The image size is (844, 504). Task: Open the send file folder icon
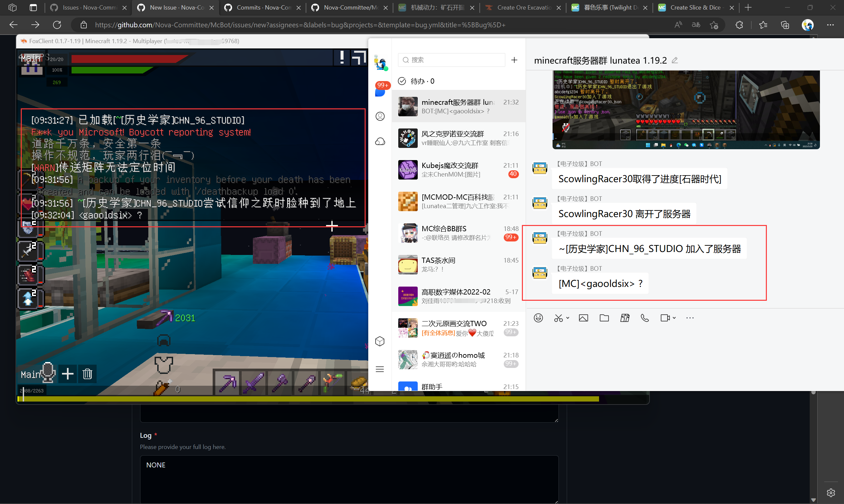coord(604,318)
